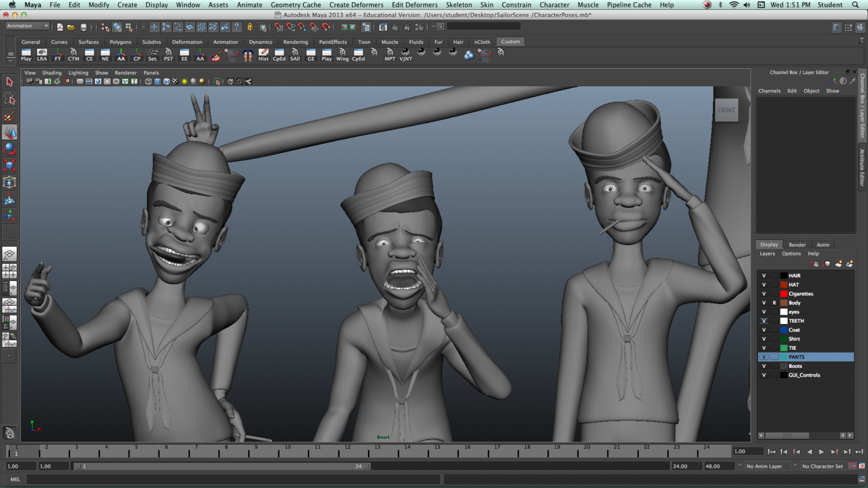
Task: Open the No Anim Layer dropdown
Action: tap(768, 466)
